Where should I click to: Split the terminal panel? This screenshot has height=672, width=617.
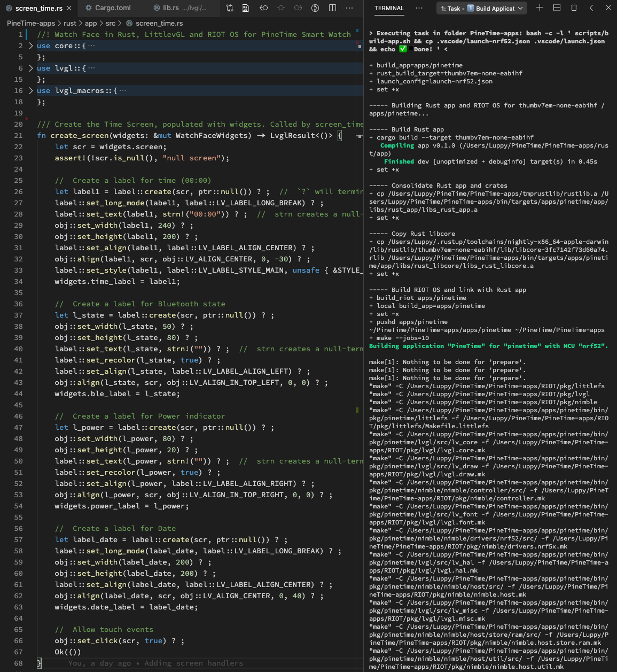[557, 8]
